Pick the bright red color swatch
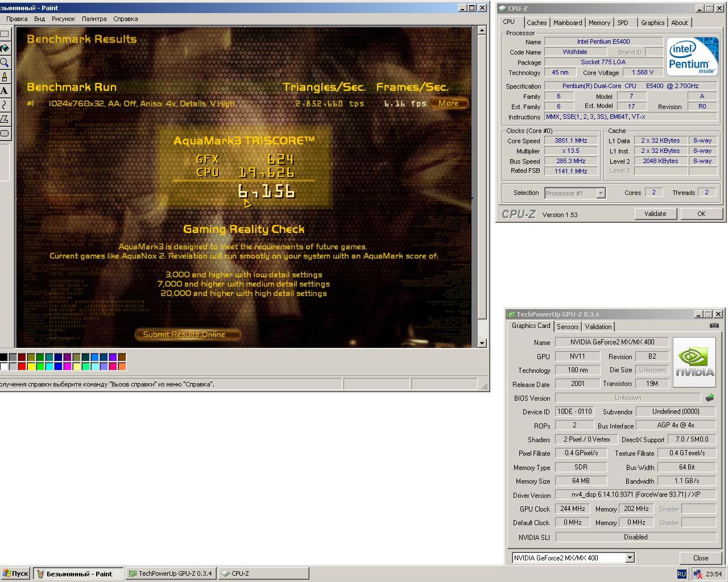Screen dimensions: 728x582 [22, 366]
